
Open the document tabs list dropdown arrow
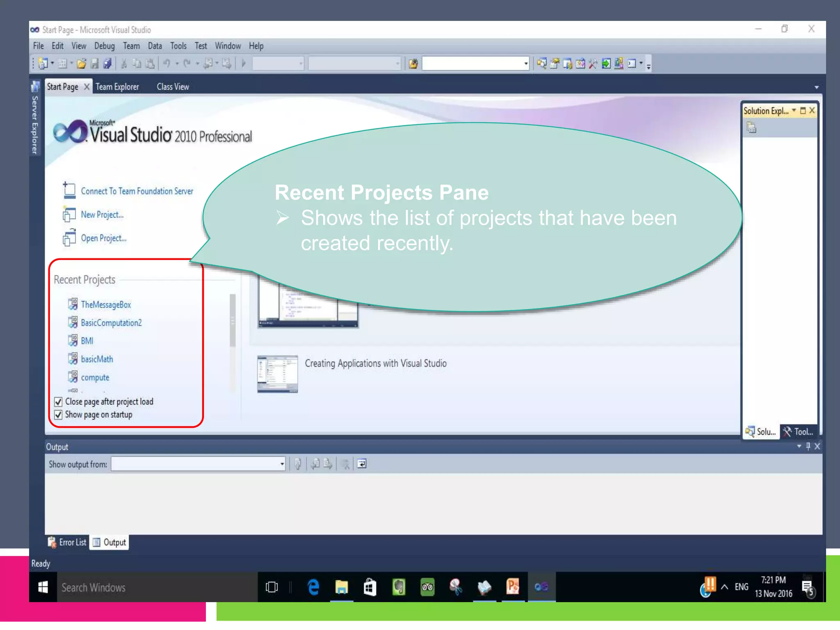click(x=816, y=87)
